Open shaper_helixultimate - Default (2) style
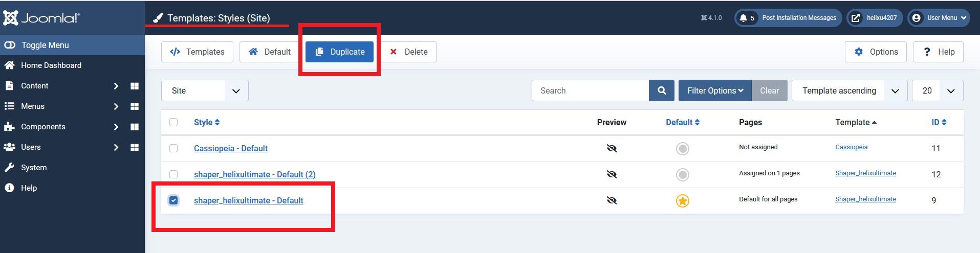Image resolution: width=980 pixels, height=253 pixels. pos(255,174)
